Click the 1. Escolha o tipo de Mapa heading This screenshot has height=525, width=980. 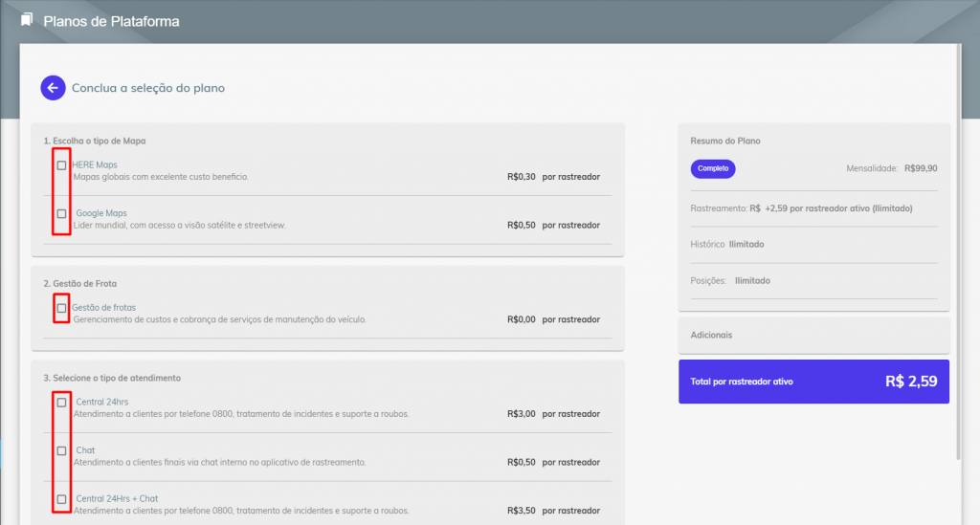[x=95, y=142]
